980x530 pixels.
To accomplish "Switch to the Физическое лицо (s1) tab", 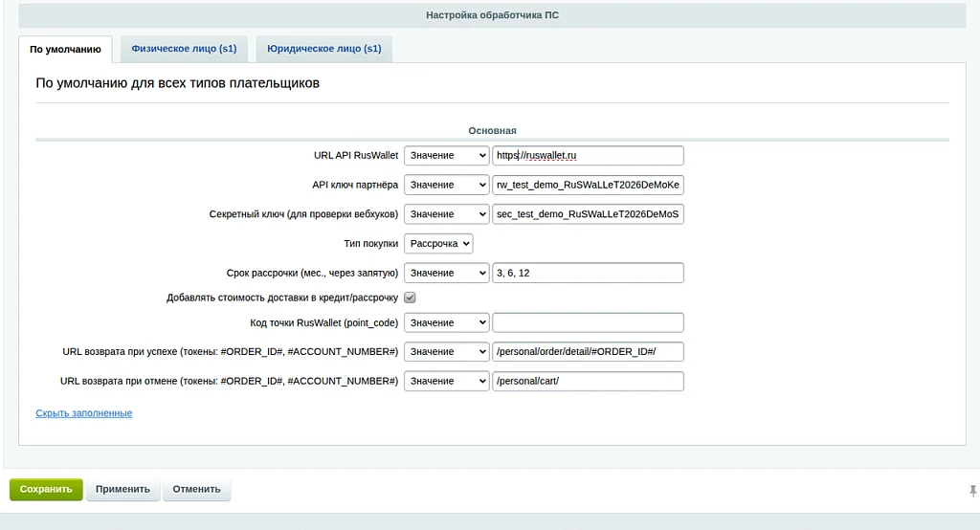I will [184, 49].
